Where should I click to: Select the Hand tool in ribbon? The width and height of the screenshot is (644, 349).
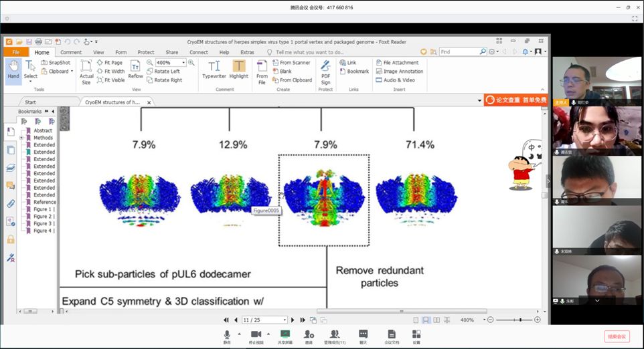point(13,70)
